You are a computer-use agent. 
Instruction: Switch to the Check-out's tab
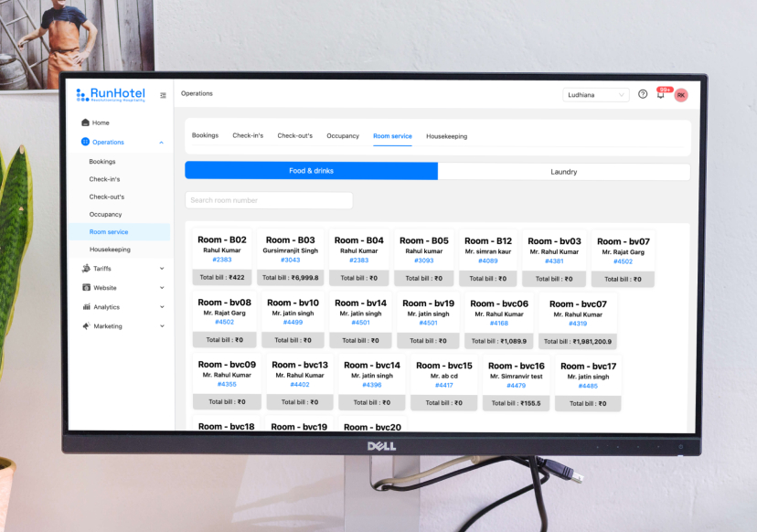[x=295, y=135]
